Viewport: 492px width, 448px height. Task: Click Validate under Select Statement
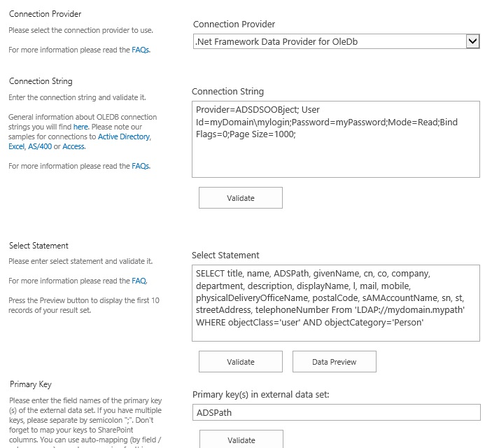[241, 362]
